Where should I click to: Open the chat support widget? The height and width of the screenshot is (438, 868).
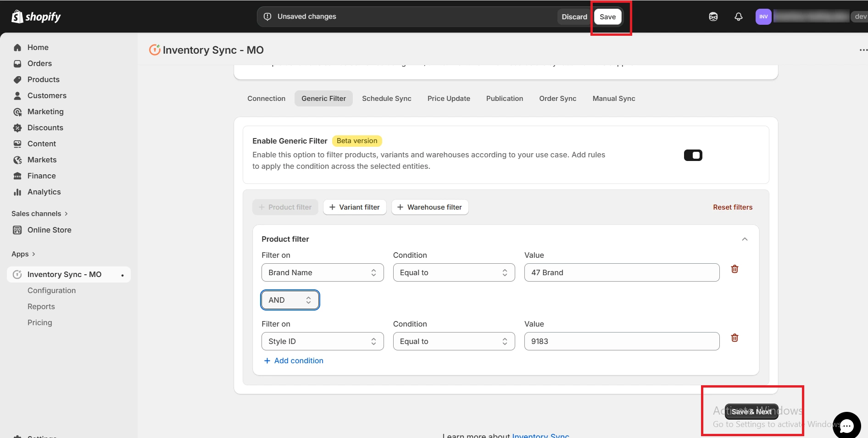pos(847,425)
